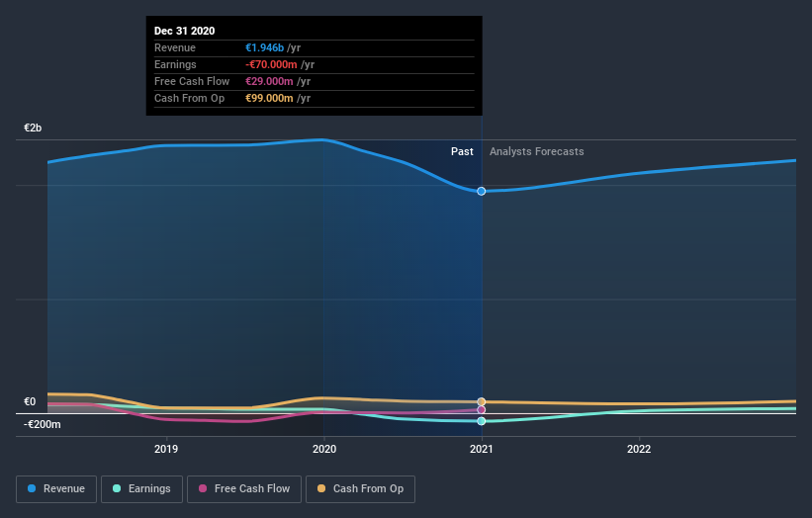Click the Revenue row label in tooltip
812x518 pixels.
coord(175,47)
